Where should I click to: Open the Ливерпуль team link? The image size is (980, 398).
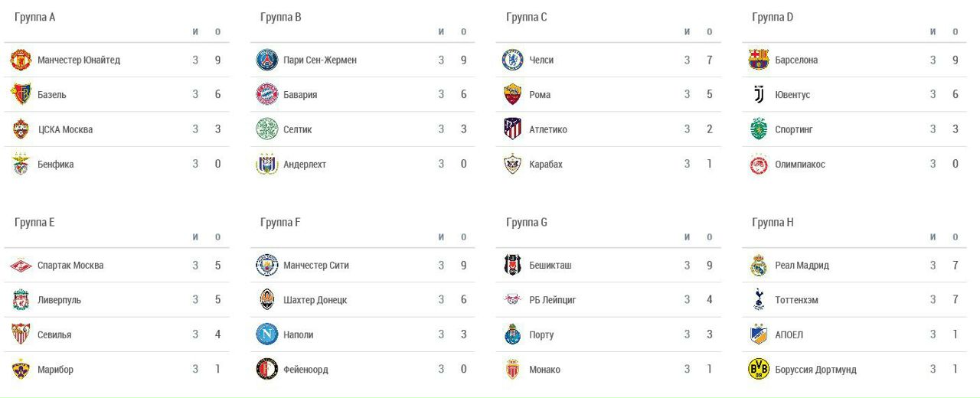point(59,300)
